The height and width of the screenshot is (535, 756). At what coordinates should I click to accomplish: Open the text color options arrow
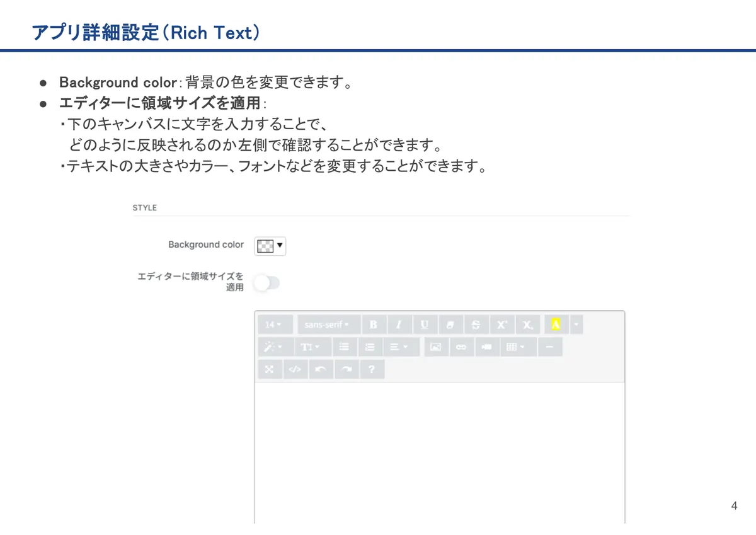tap(576, 325)
